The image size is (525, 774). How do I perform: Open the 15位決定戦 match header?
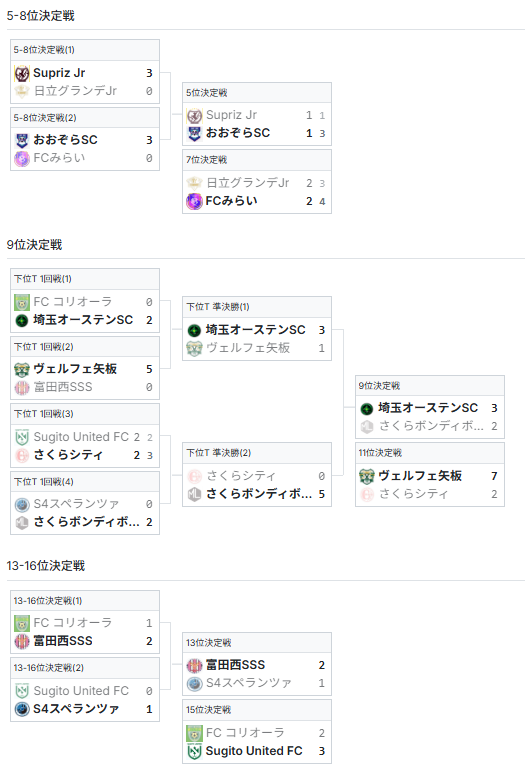click(x=257, y=710)
